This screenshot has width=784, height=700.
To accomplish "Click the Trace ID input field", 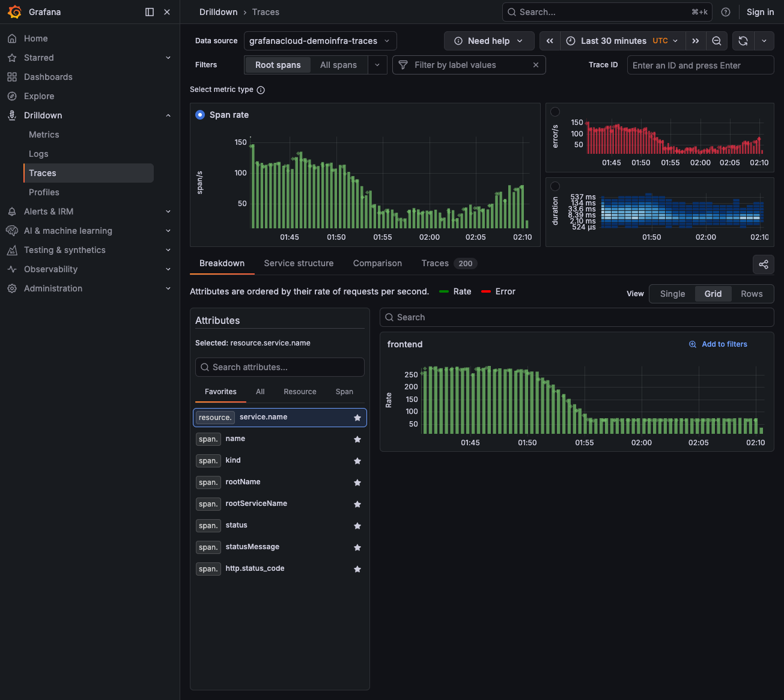I will point(700,65).
